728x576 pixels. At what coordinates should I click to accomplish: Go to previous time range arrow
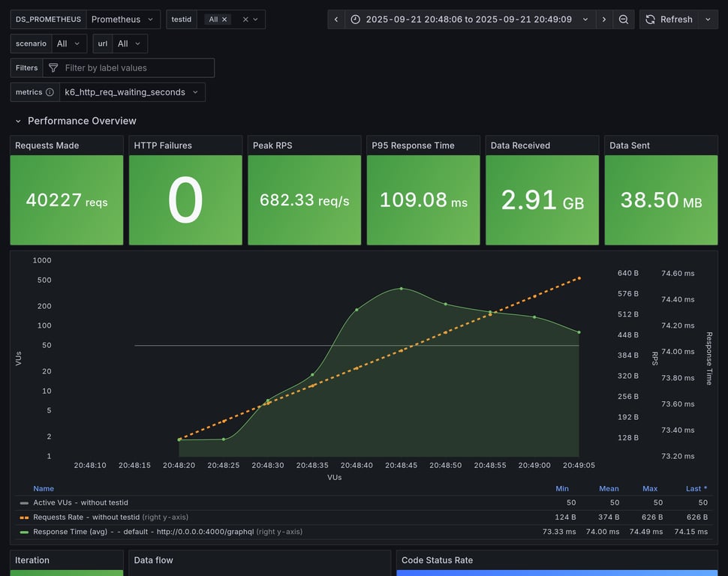click(336, 19)
